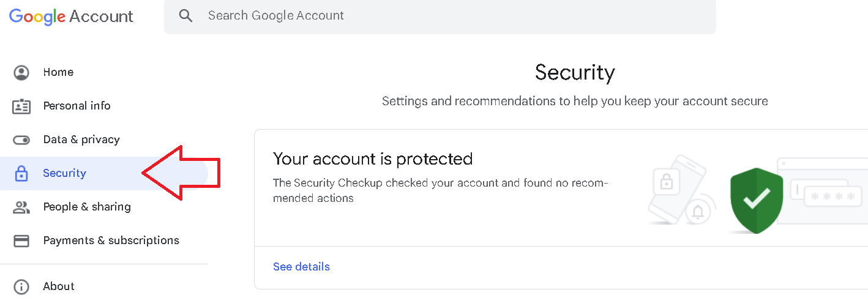Open the About page
Viewport: 868px width, 298px height.
(59, 286)
